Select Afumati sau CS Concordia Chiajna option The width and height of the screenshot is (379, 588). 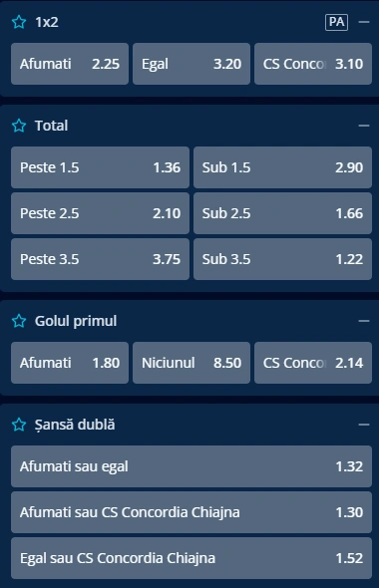pos(191,512)
